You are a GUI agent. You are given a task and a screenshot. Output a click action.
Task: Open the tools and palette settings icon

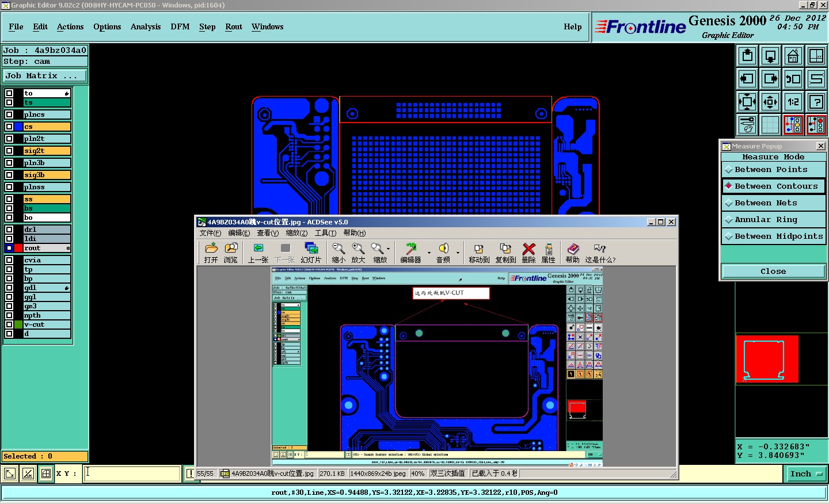pos(747,125)
